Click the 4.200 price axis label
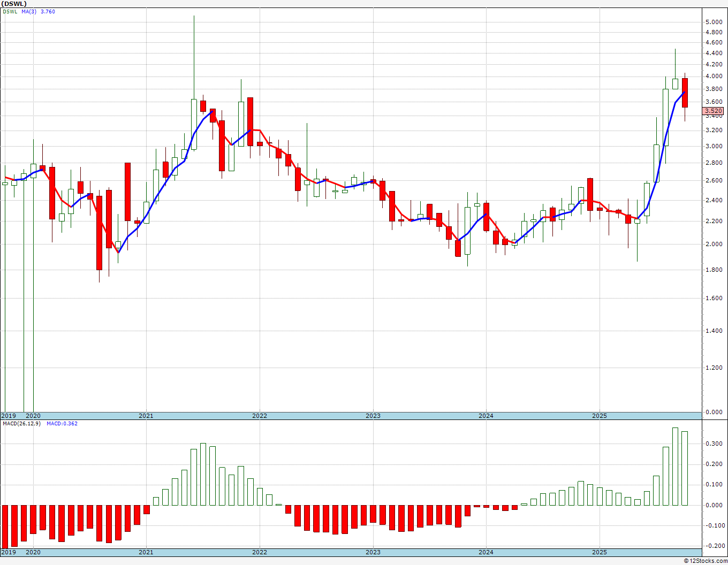 714,64
